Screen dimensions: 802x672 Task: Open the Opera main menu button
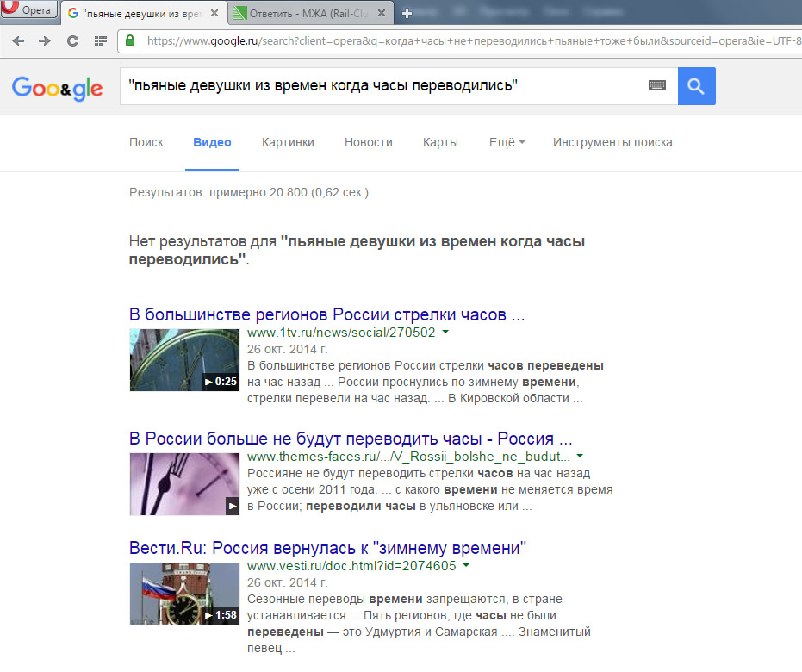click(x=28, y=11)
